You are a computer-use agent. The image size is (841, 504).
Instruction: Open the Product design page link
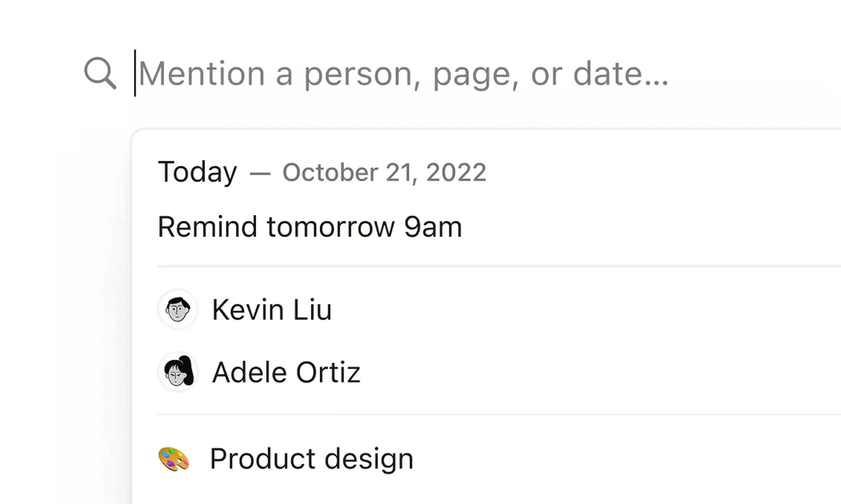311,459
